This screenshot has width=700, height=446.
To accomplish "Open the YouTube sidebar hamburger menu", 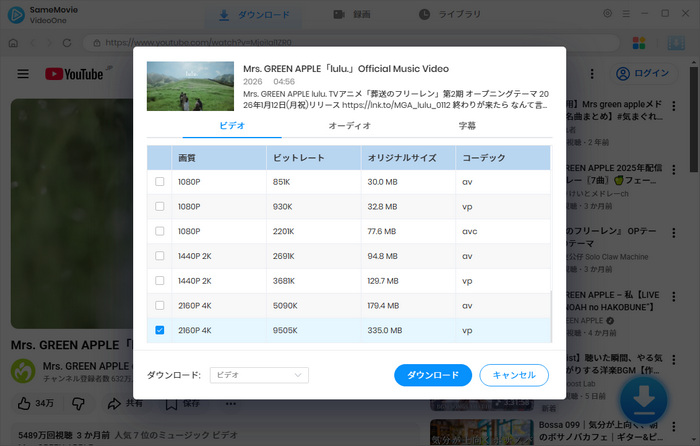I will (23, 74).
